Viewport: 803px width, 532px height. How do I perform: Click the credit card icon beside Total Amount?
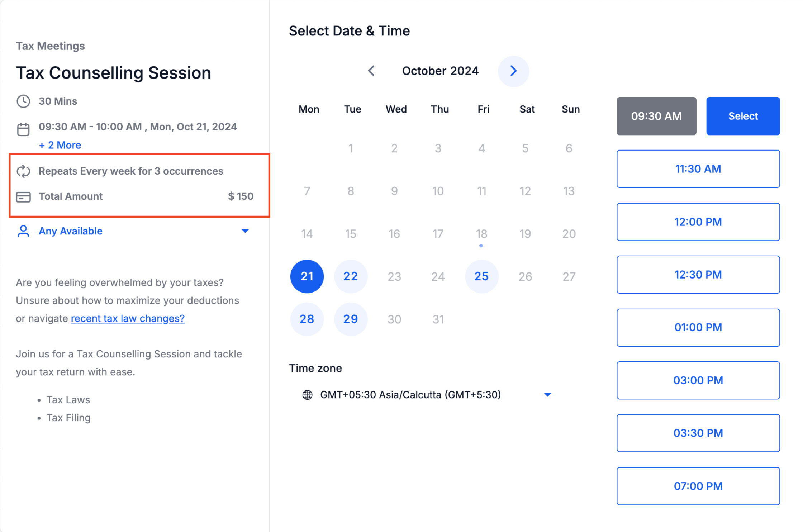tap(23, 197)
